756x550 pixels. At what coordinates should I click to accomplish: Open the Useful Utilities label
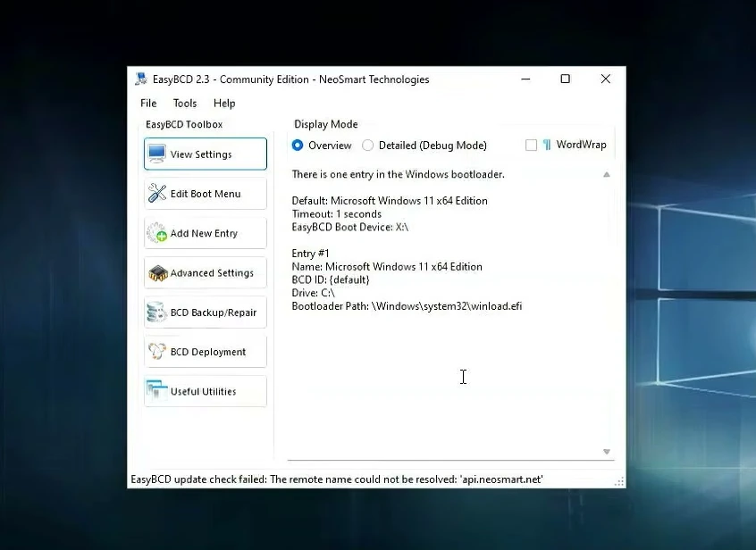(203, 391)
